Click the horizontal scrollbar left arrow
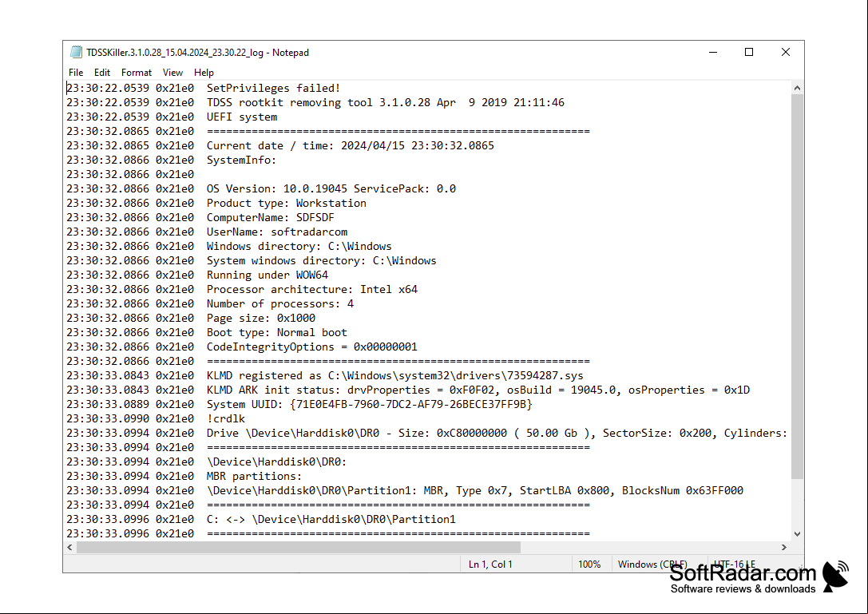This screenshot has width=868, height=614. tap(69, 547)
